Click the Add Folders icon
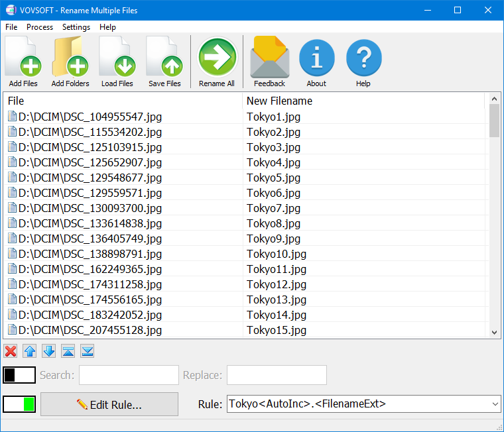 tap(70, 62)
